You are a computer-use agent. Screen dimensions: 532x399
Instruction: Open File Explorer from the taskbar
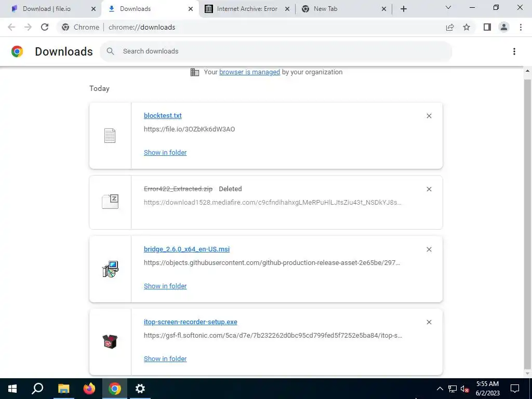click(63, 389)
